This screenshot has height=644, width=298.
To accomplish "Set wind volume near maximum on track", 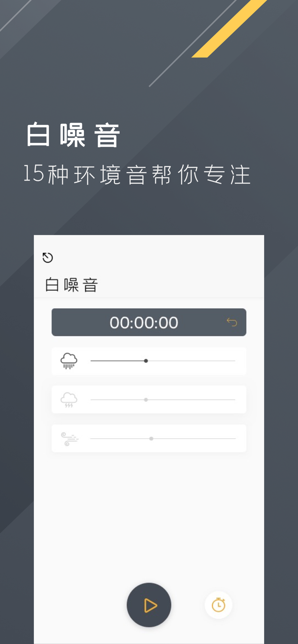I will pos(229,439).
